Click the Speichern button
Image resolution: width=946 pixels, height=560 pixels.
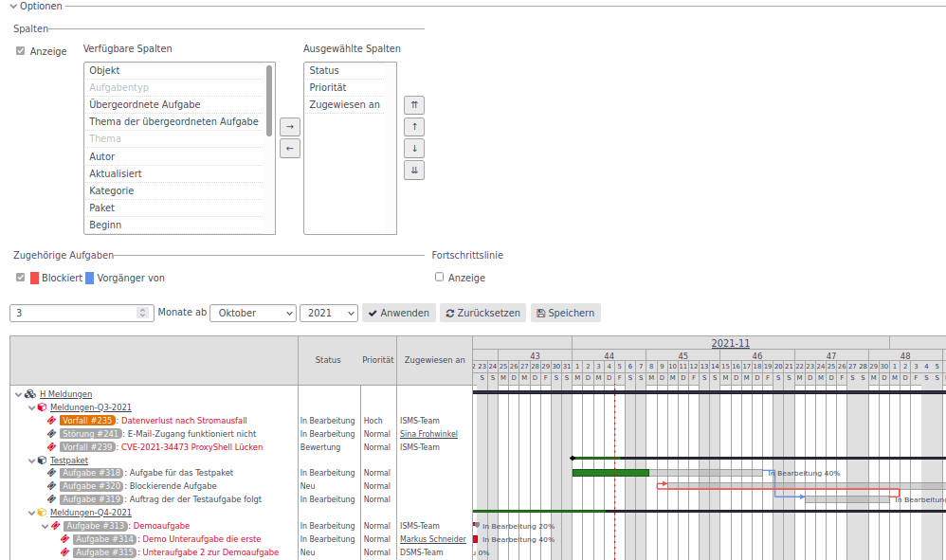(565, 313)
